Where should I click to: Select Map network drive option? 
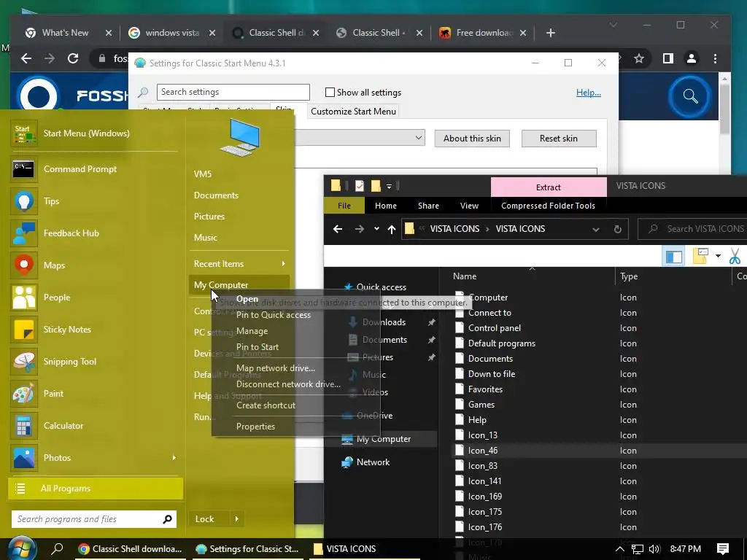point(276,368)
